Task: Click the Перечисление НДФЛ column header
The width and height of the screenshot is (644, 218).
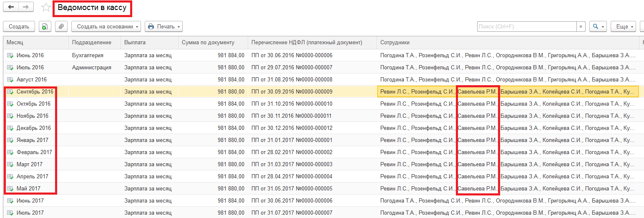Action: [312, 43]
